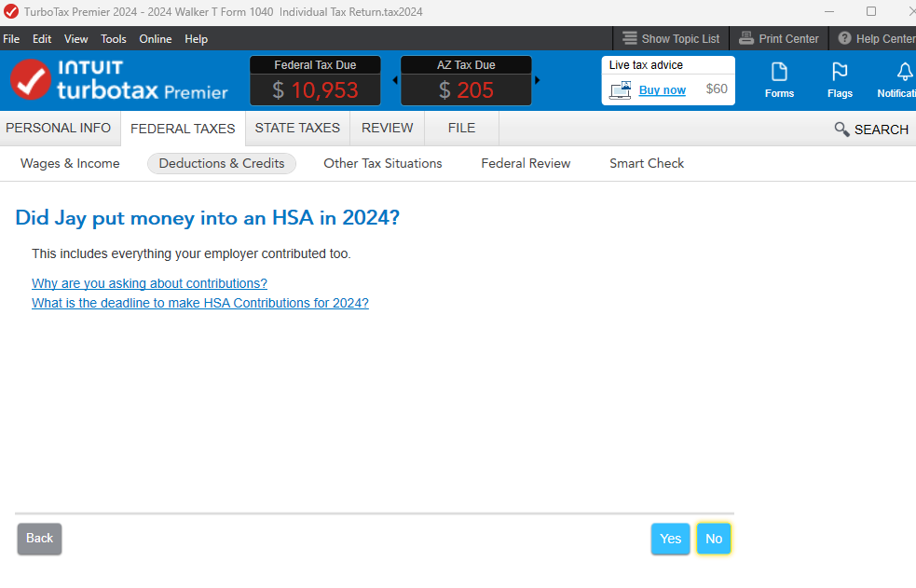Image resolution: width=916 pixels, height=588 pixels.
Task: Click the Back button
Action: pyautogui.click(x=39, y=539)
